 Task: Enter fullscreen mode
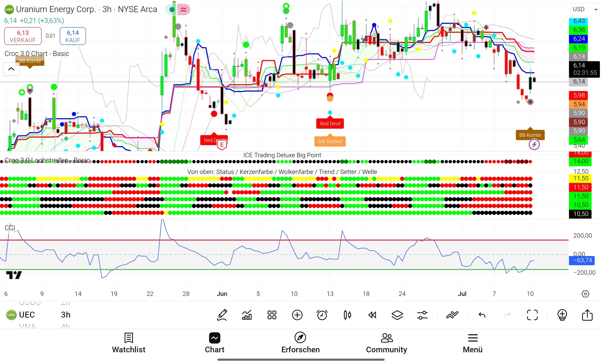[532, 315]
